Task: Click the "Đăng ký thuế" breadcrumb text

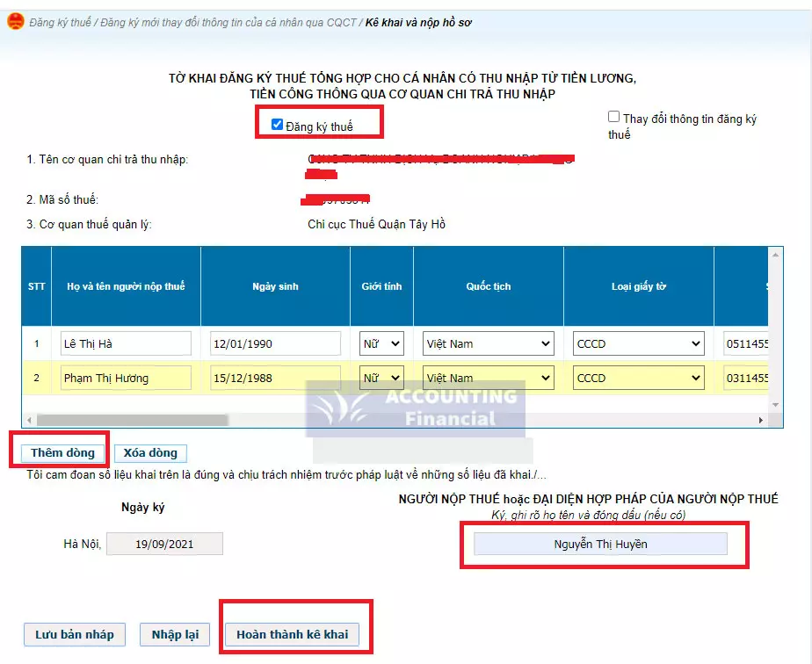Action: [x=60, y=22]
